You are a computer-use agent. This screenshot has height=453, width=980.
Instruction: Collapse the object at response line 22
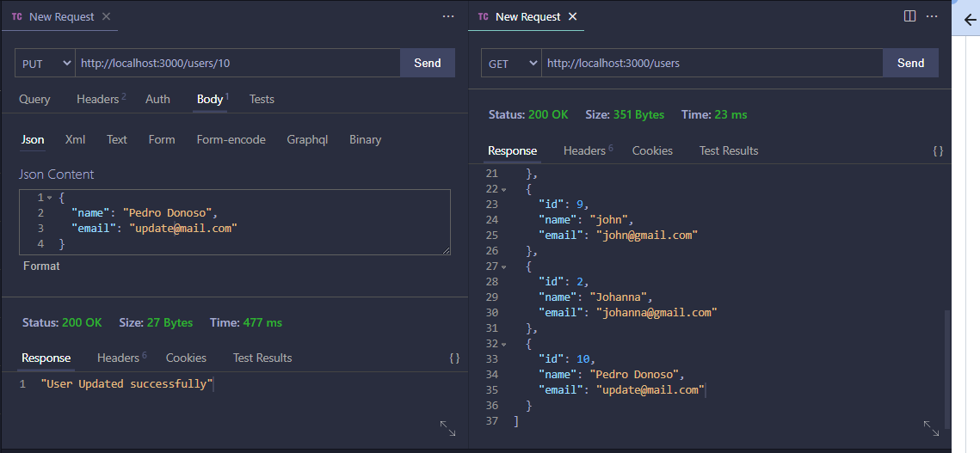(x=503, y=189)
